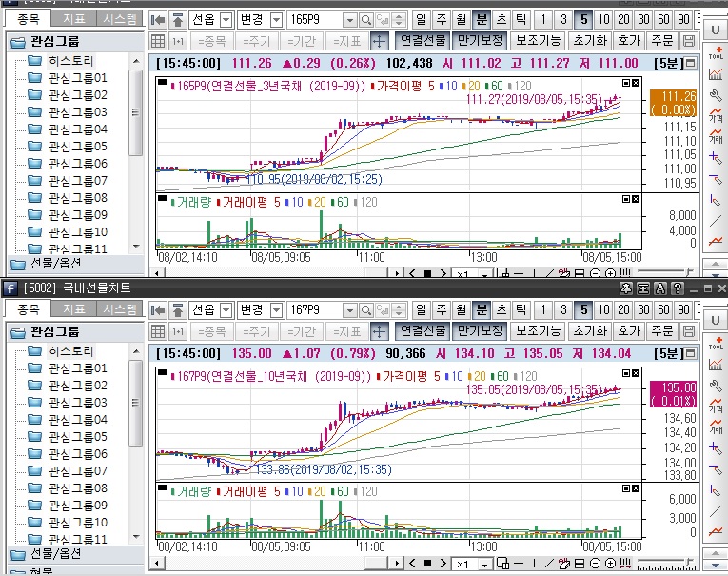
Task: Click the 가격 indicator icon in 167P9 sidebar
Action: [x=716, y=405]
